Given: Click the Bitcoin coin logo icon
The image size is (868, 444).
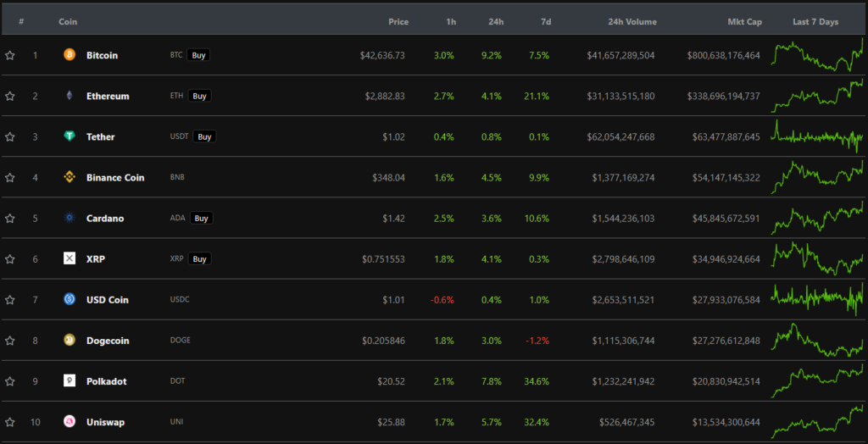Looking at the screenshot, I should tap(70, 55).
